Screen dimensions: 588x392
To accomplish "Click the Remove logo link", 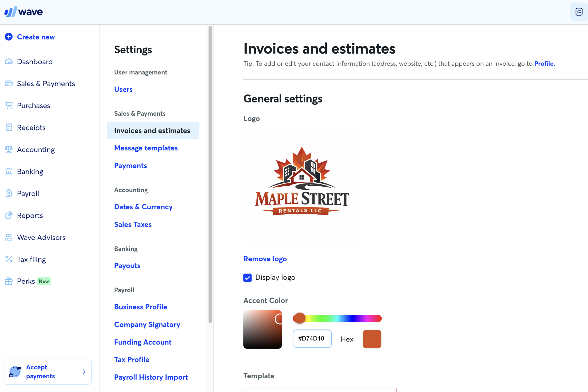I will click(265, 259).
